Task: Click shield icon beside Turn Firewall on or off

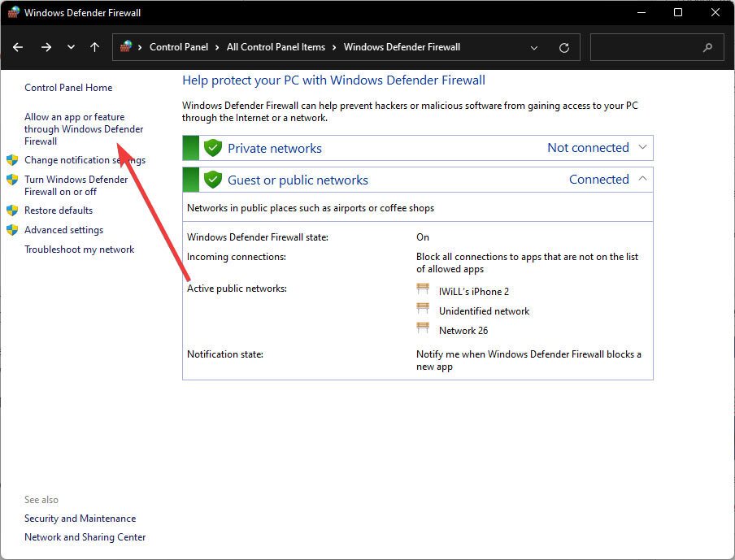Action: [x=12, y=180]
